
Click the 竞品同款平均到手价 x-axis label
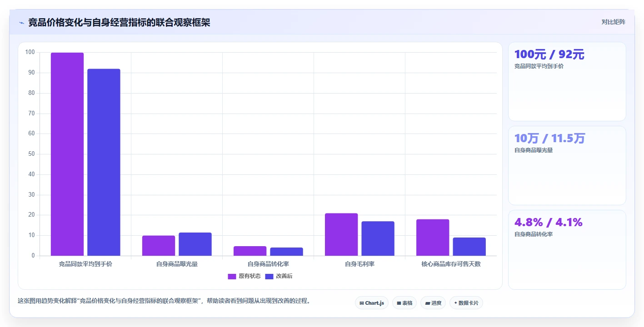coord(85,264)
